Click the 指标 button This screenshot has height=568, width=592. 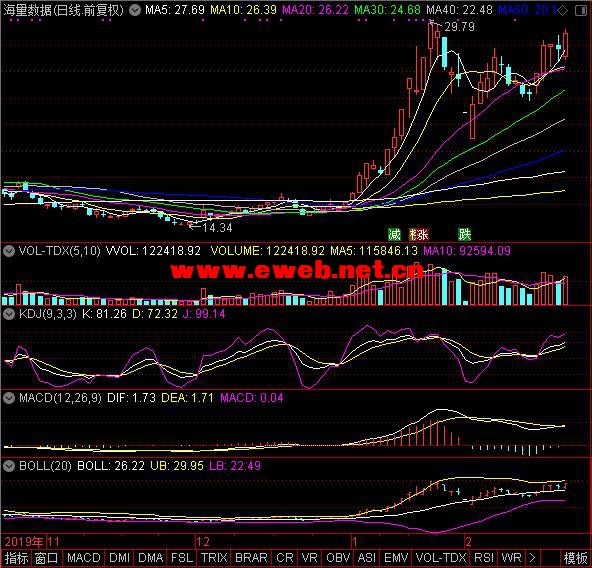(16, 558)
